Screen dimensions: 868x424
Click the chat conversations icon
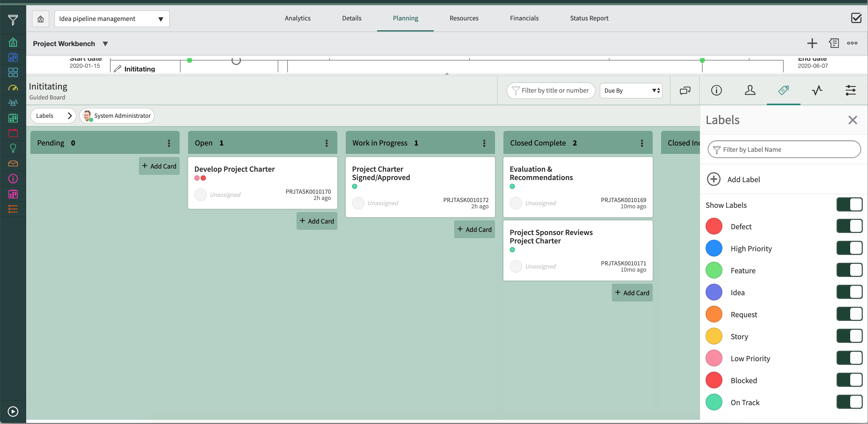[x=685, y=90]
